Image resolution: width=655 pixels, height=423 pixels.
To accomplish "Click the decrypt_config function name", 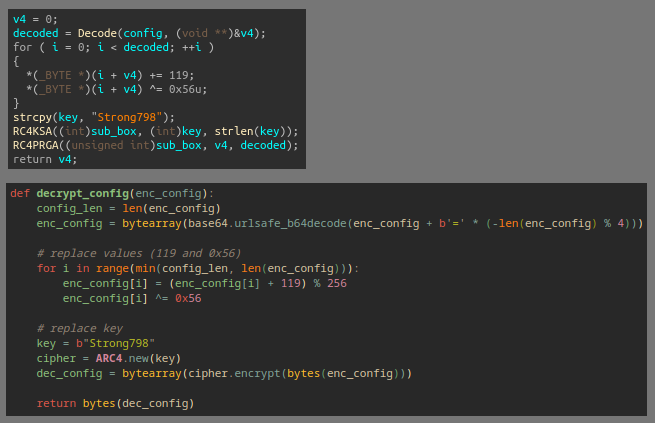I will (83, 194).
